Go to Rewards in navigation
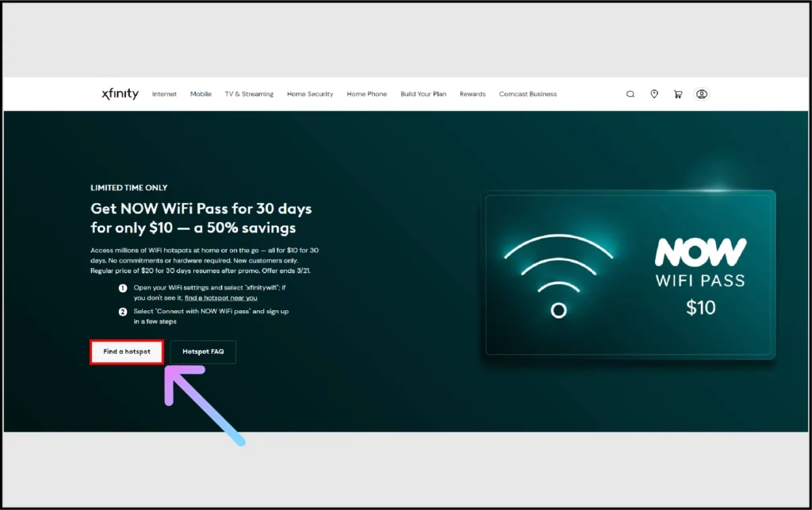Screen dimensions: 812x510 (x=473, y=94)
